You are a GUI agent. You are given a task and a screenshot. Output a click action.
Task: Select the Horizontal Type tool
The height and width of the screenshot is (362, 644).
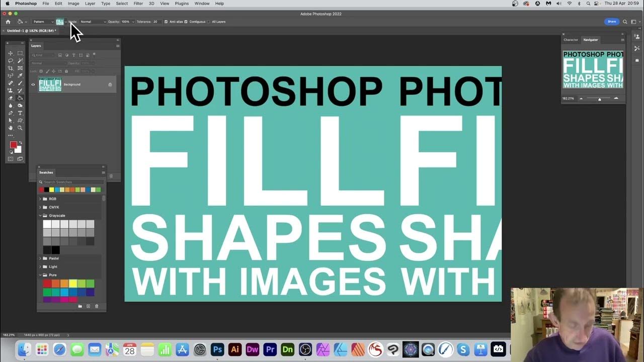(20, 113)
